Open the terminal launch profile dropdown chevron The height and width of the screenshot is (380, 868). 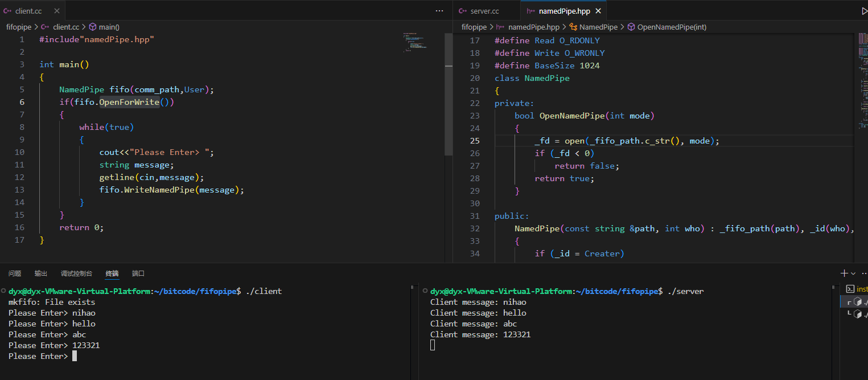pos(853,273)
